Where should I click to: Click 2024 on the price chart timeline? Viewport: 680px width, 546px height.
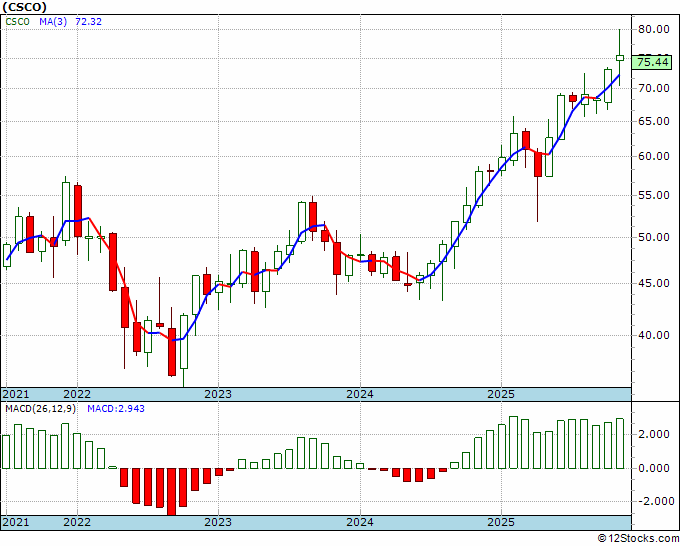360,395
